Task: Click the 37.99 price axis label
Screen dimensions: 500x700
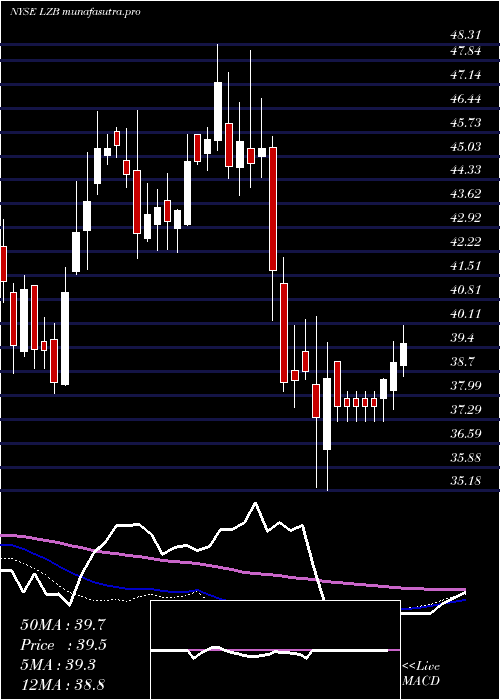Action: tap(466, 386)
